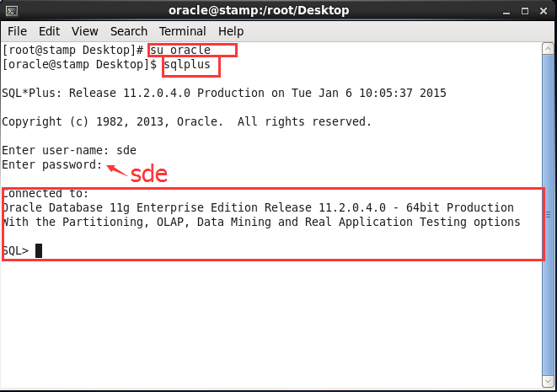
Task: Open the Edit menu
Action: [x=50, y=31]
